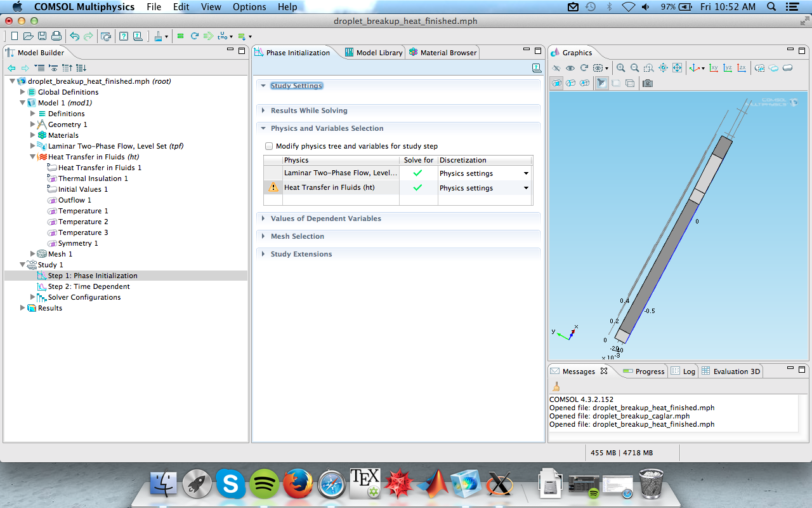Open Firefox from the dock
The image size is (812, 508).
click(x=298, y=485)
